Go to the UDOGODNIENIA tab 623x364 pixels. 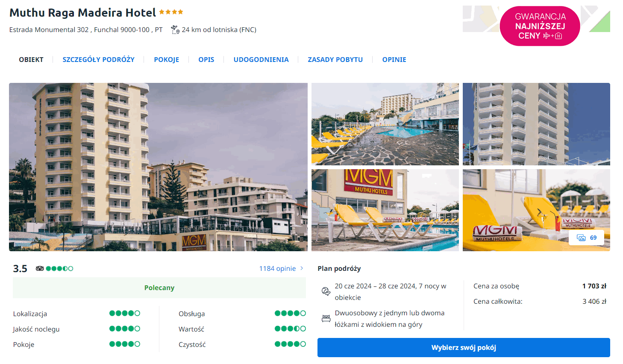pos(261,59)
